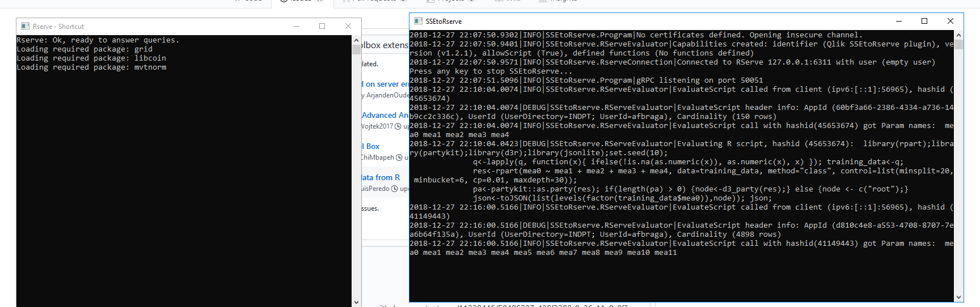980x307 pixels.
Task: Click 'res<-rpart(mea0 ~ mea1' script line
Action: [x=713, y=171]
